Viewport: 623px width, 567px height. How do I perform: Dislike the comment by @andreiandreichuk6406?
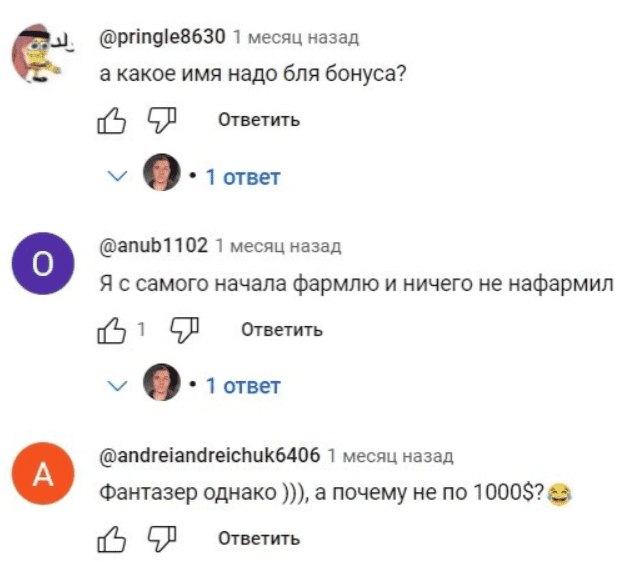(162, 539)
